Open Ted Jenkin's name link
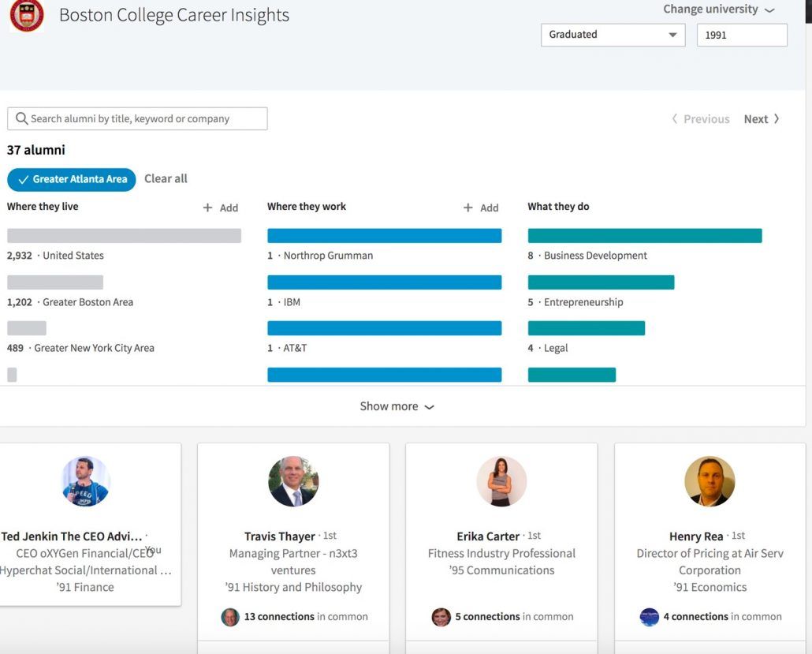812x654 pixels. coord(71,536)
